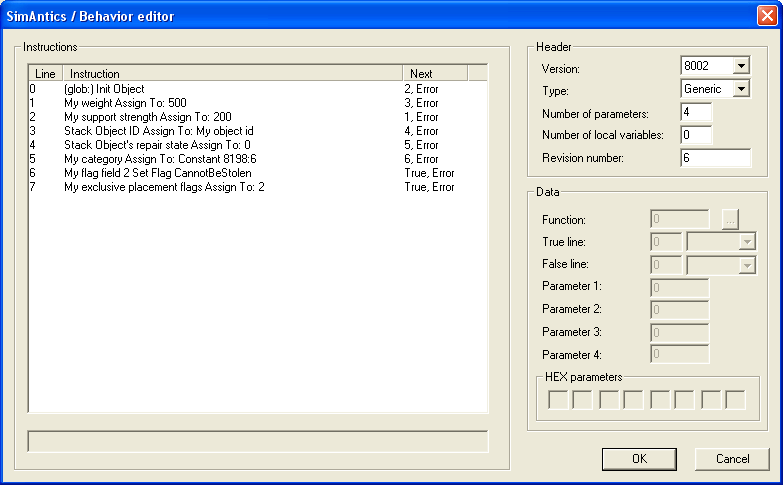Click the OK button
The image size is (783, 485).
click(x=639, y=459)
